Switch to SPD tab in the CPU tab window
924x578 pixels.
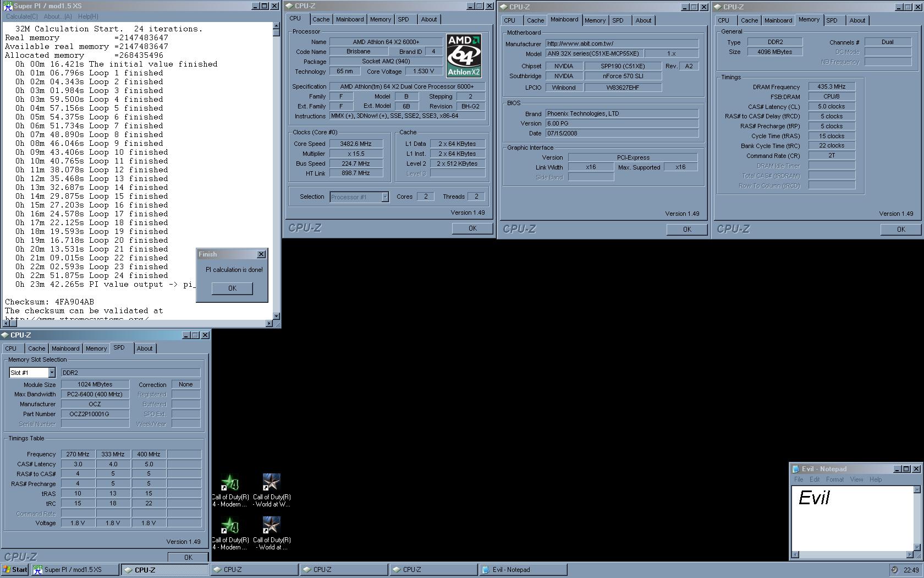click(403, 19)
